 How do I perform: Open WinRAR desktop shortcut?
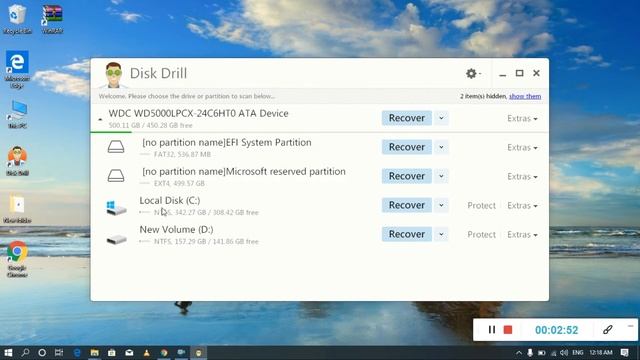[x=52, y=19]
